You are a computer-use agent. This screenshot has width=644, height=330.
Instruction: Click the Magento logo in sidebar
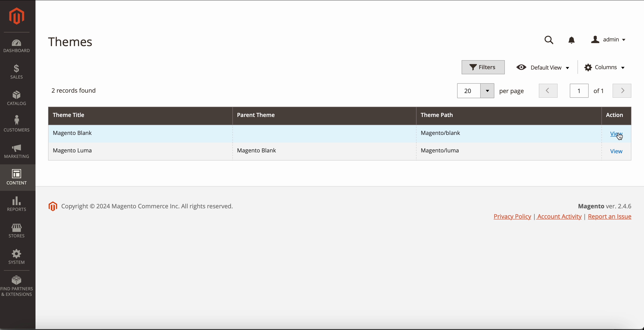pos(16,16)
